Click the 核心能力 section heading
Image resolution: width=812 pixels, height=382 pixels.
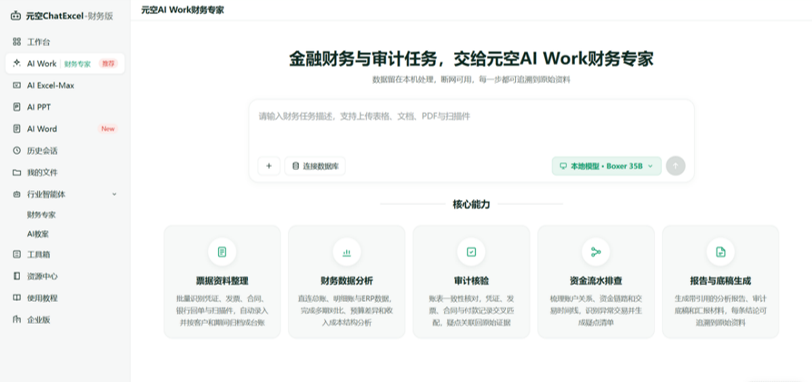pos(471,204)
